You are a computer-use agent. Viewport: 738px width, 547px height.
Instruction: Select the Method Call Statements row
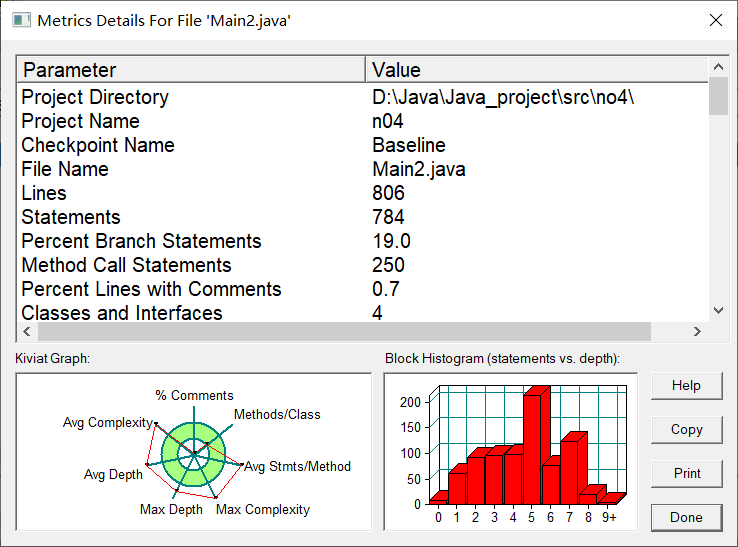pos(363,265)
